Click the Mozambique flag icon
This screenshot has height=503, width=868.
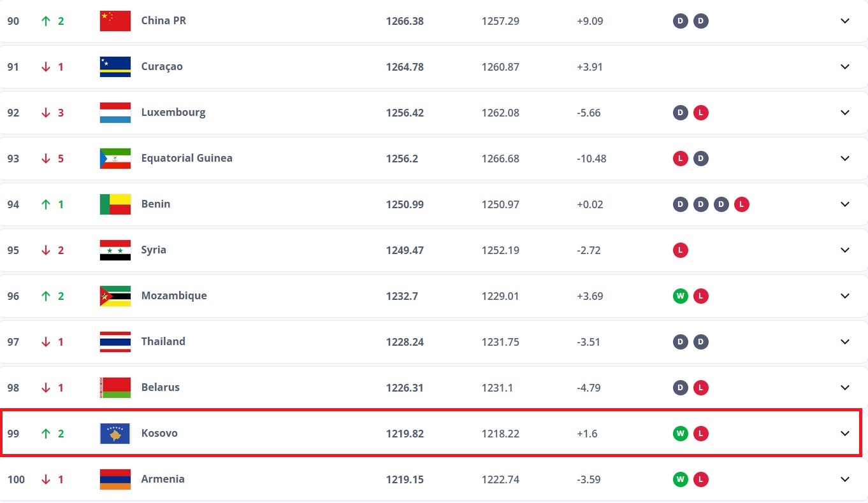[x=115, y=296]
